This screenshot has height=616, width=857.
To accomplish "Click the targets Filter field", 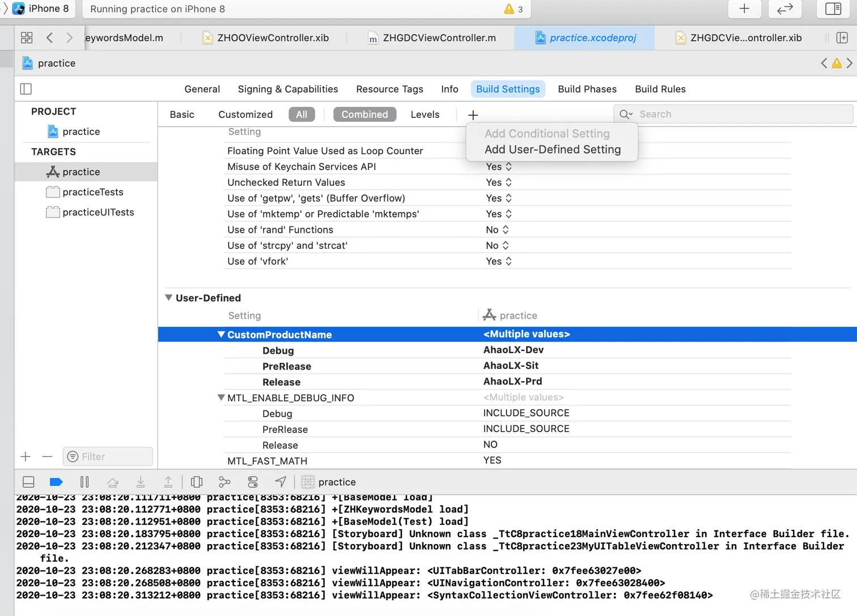I will (108, 457).
